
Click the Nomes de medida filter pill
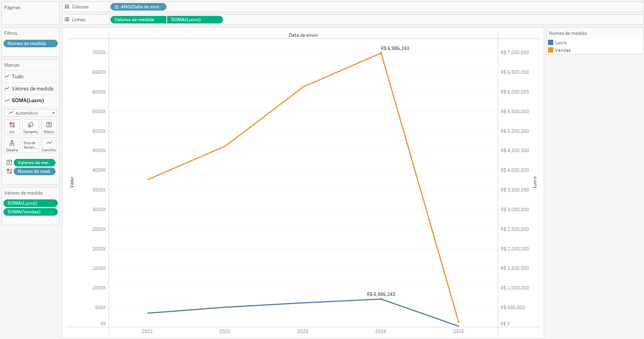coord(30,44)
